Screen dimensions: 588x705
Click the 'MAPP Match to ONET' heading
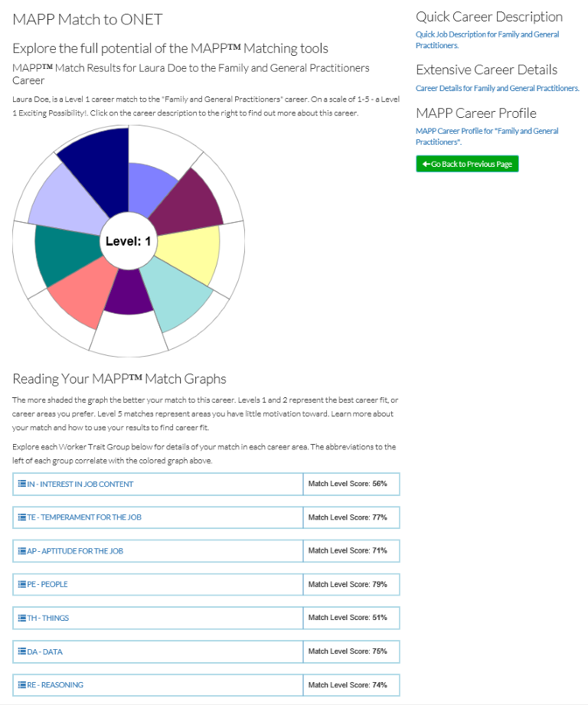87,19
